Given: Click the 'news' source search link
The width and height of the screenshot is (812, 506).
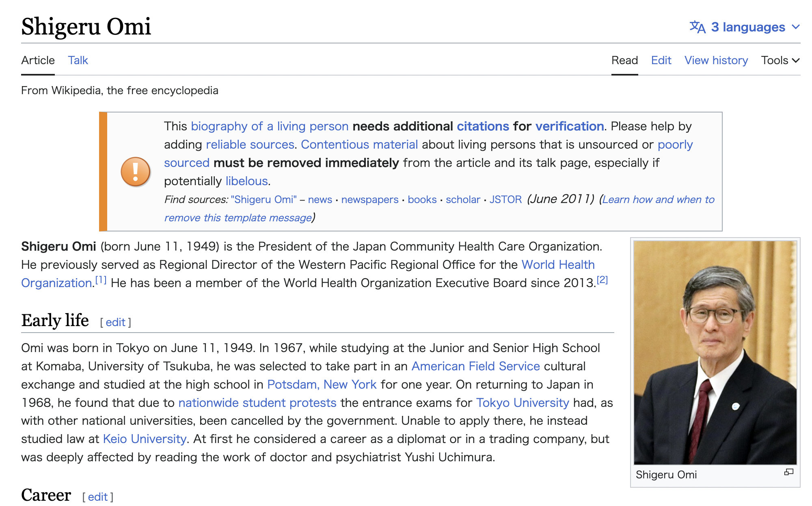Looking at the screenshot, I should 320,199.
